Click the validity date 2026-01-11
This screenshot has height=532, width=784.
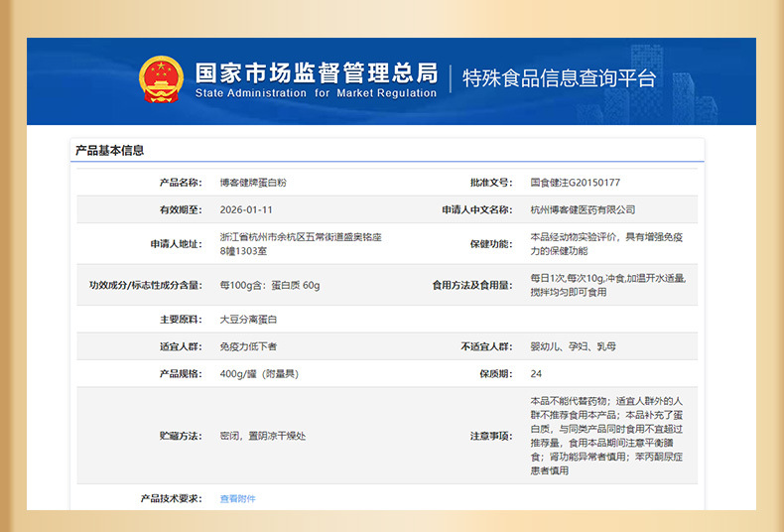pos(246,210)
